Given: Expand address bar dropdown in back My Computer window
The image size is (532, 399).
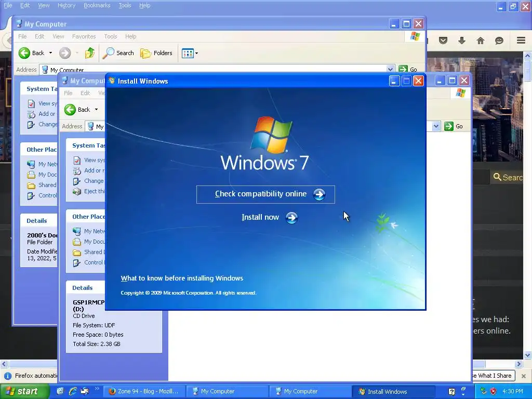Looking at the screenshot, I should point(390,69).
